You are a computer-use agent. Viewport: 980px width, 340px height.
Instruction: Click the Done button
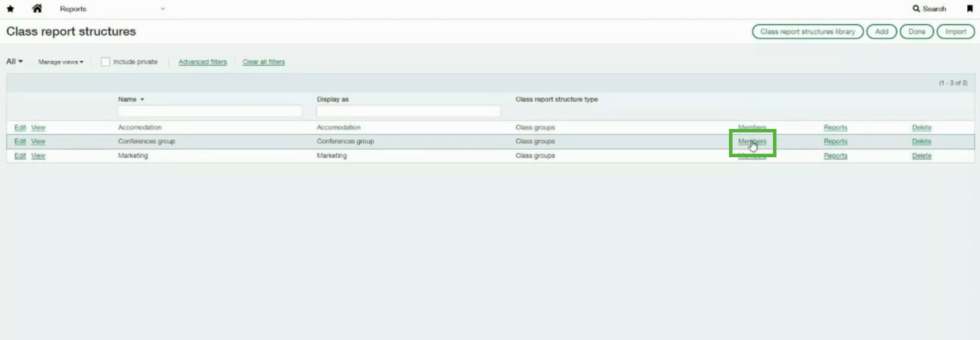pos(916,32)
